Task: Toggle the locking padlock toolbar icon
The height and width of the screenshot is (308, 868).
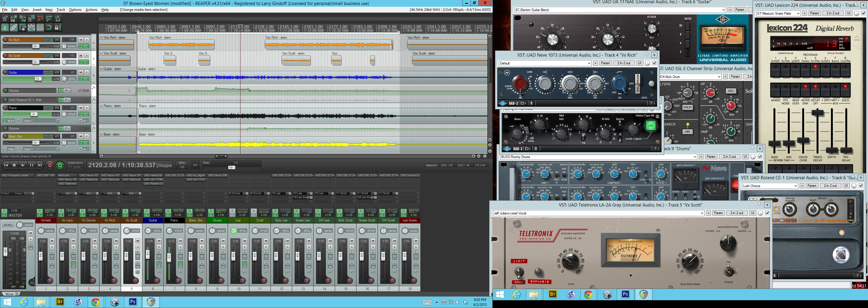Action: pos(57,27)
